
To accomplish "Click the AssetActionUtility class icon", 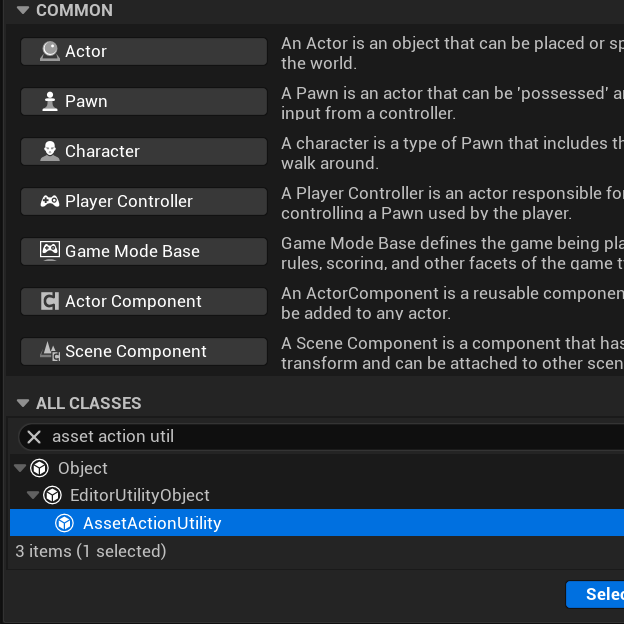I will (65, 523).
